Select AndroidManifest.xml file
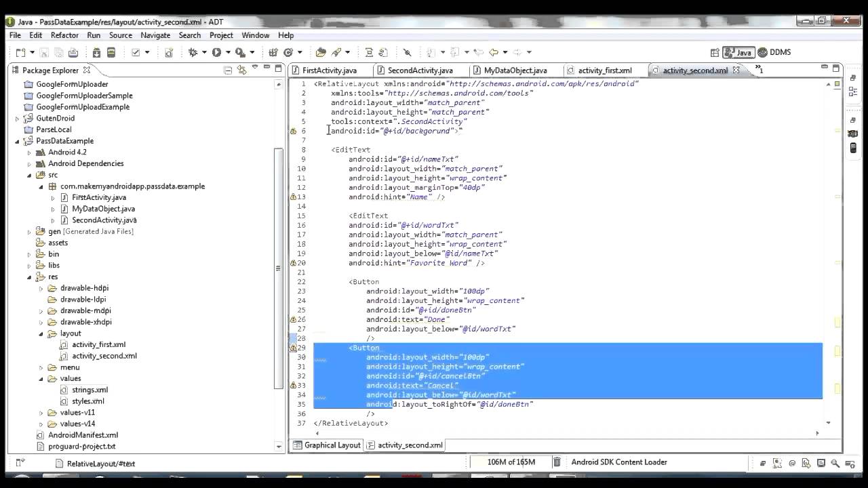This screenshot has height=488, width=868. click(83, 435)
